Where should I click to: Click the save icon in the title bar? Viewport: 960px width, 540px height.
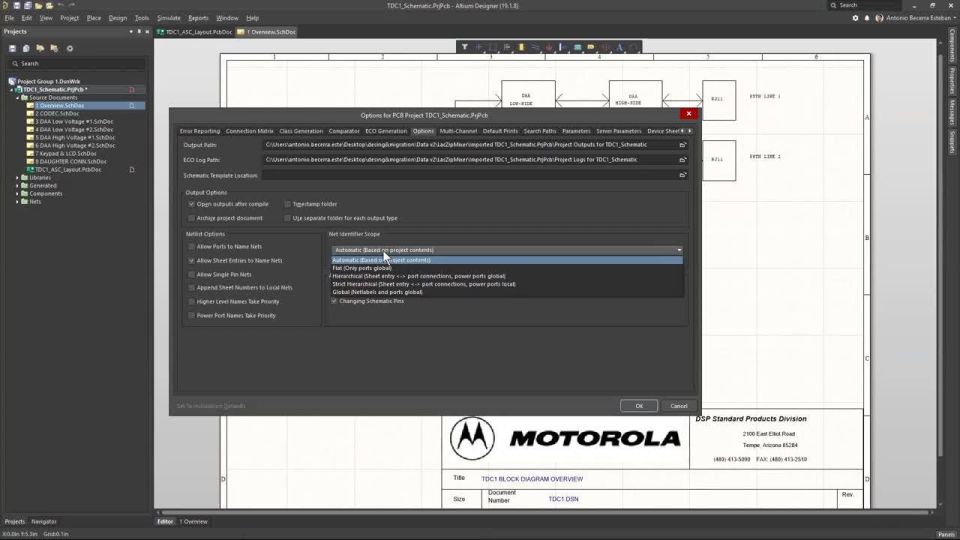(x=17, y=6)
